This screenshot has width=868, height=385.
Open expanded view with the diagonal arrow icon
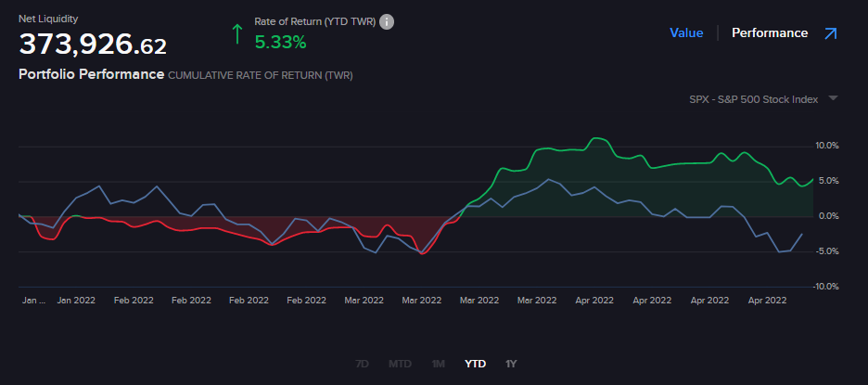(830, 33)
